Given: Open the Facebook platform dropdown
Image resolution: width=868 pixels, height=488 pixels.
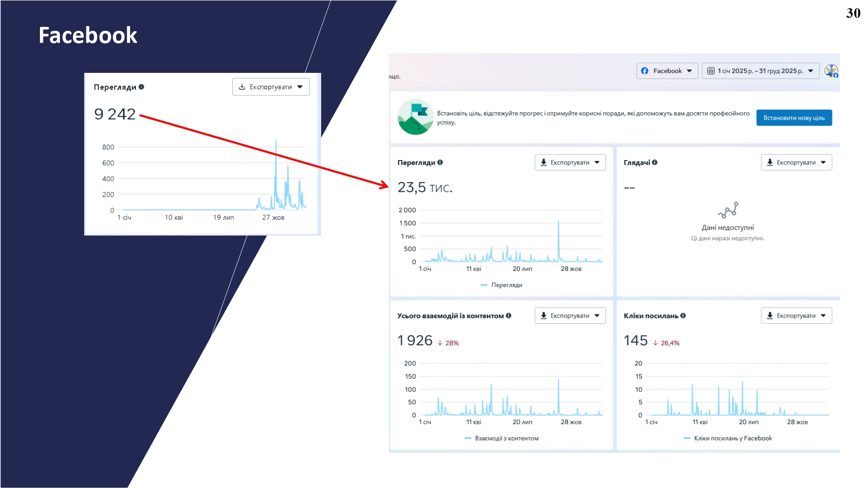Looking at the screenshot, I should point(667,71).
